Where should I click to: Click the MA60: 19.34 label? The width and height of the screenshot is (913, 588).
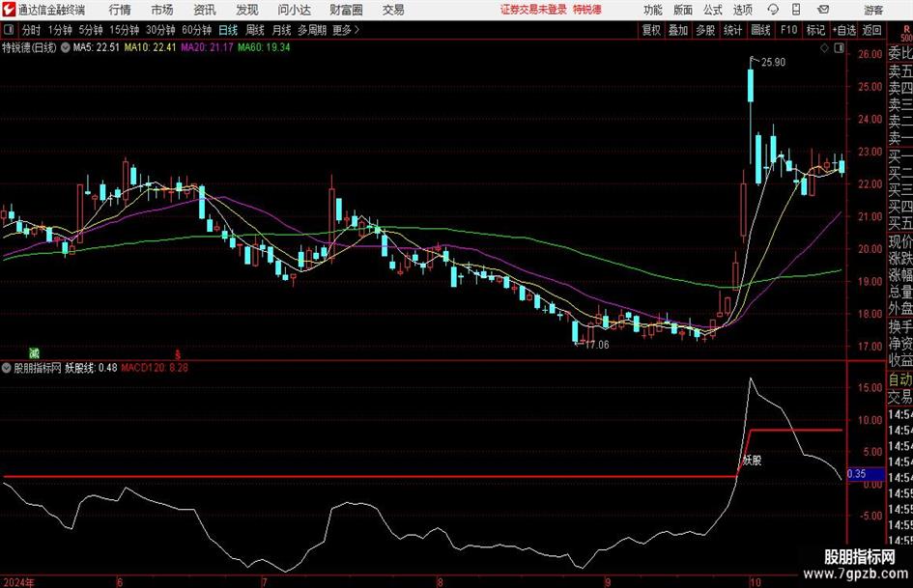[x=264, y=47]
